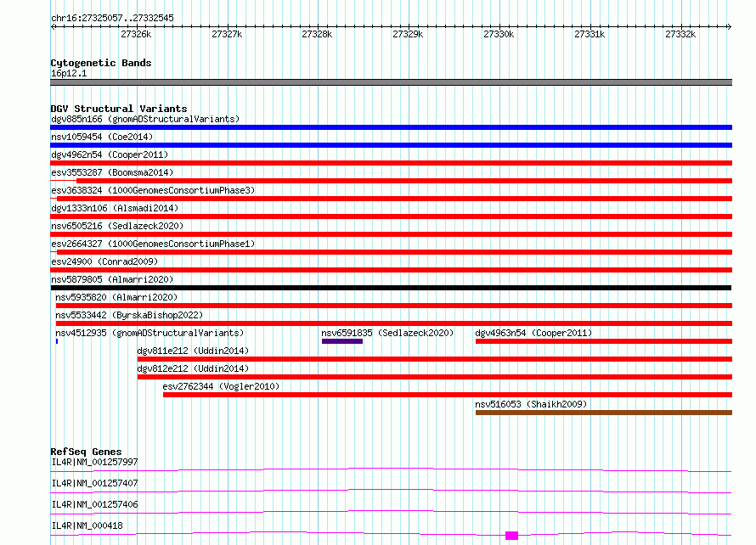Screen dimensions: 756x545
Task: Select the red esv24900 variant bar
Action: [x=391, y=270]
